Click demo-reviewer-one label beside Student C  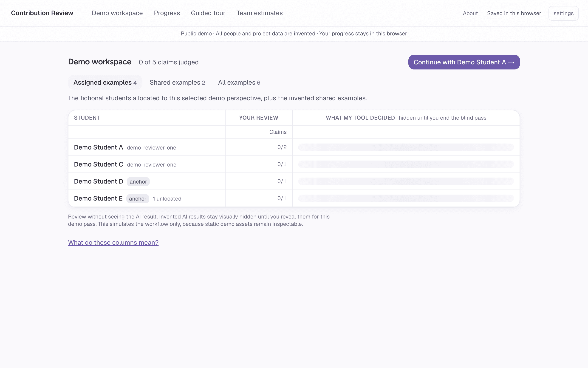(152, 165)
